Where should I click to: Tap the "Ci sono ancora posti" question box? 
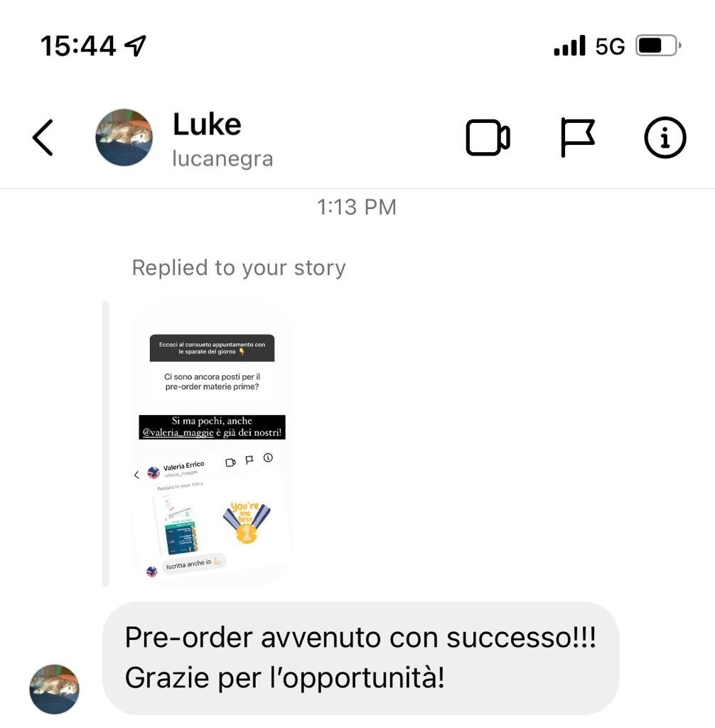point(213,382)
